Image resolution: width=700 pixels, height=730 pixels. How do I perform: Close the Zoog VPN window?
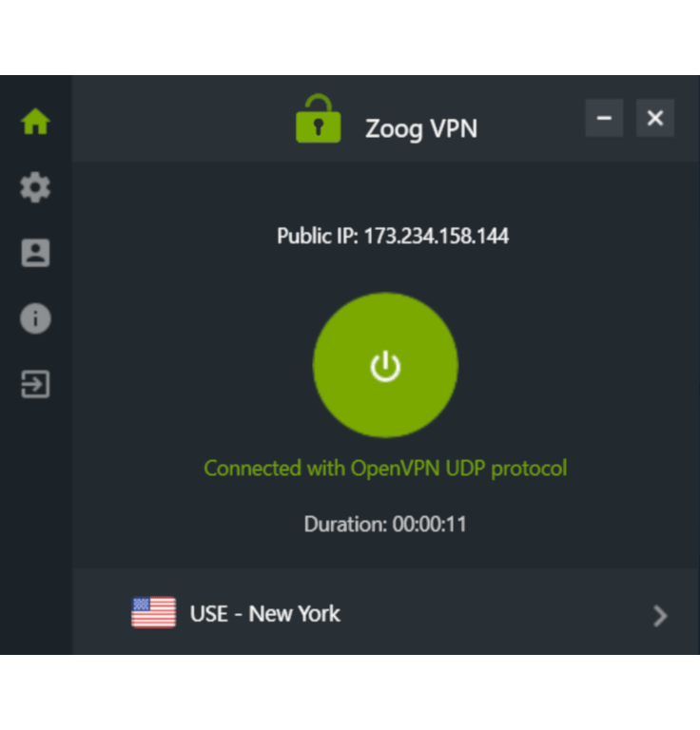click(x=655, y=118)
